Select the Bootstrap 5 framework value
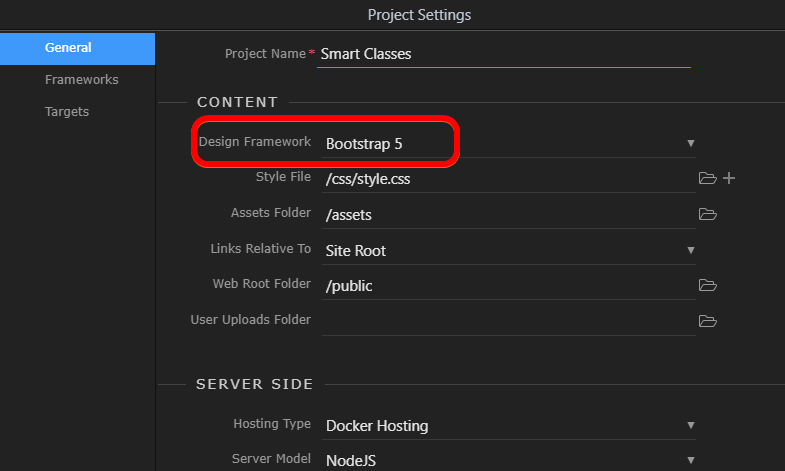Image resolution: width=785 pixels, height=471 pixels. tap(364, 144)
